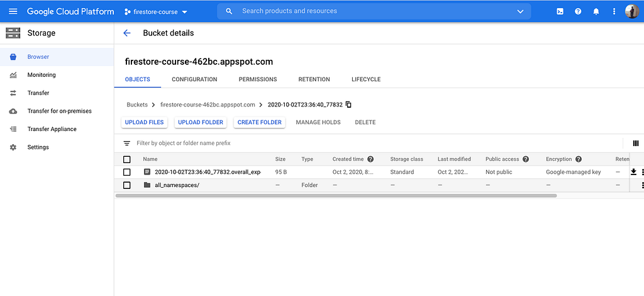Click the Buckets breadcrumb link
Image resolution: width=644 pixels, height=296 pixels.
[x=137, y=105]
